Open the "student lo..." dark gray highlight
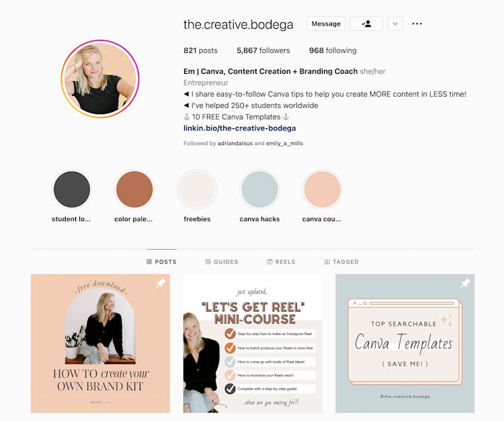Viewport: 504px width, 421px height. tap(72, 189)
